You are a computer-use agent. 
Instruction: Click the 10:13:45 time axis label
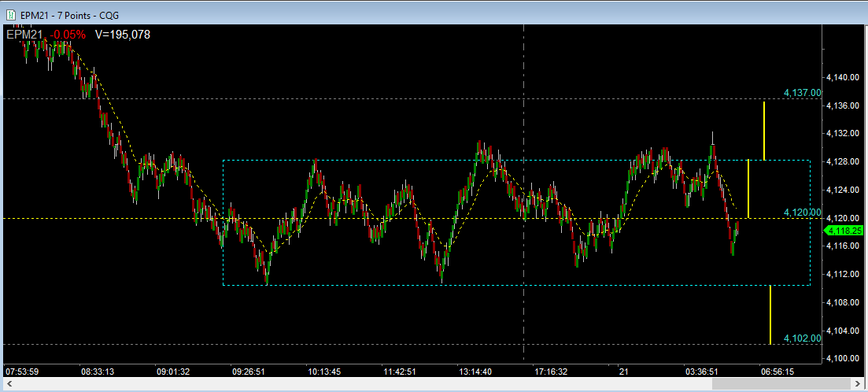[x=324, y=371]
